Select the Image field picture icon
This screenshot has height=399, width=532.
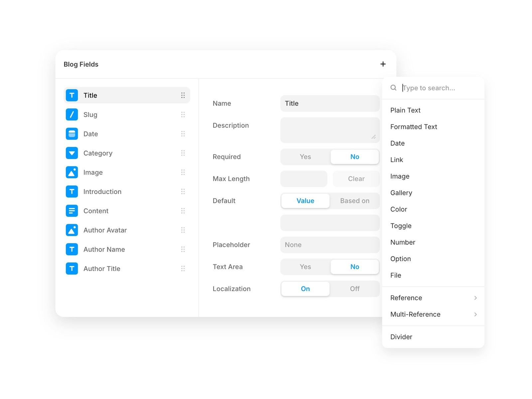click(72, 172)
